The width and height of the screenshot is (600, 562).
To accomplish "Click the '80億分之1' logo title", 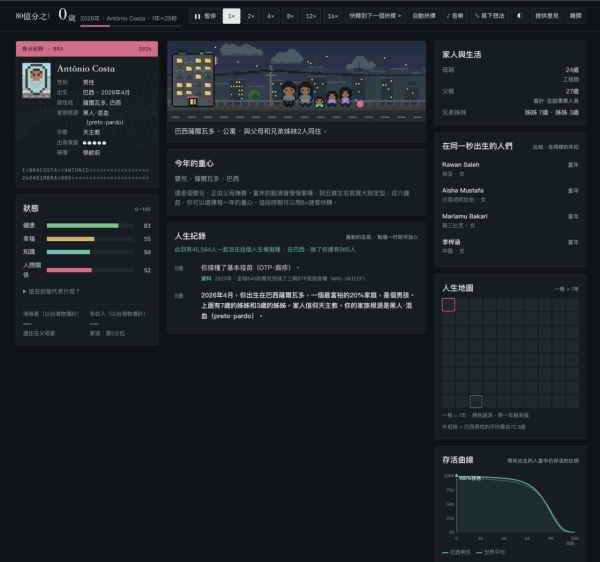I will [33, 16].
